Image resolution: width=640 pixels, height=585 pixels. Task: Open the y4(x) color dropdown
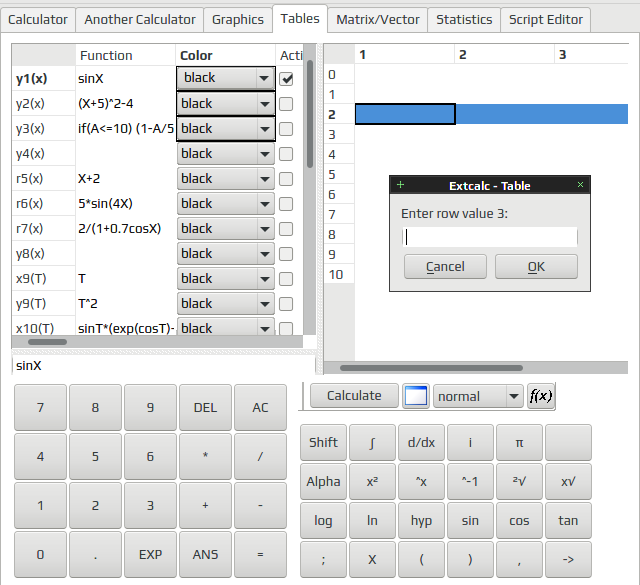226,154
